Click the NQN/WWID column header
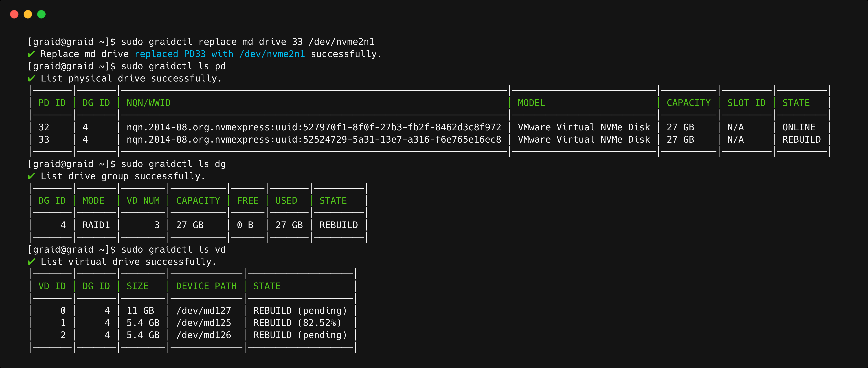 point(148,103)
